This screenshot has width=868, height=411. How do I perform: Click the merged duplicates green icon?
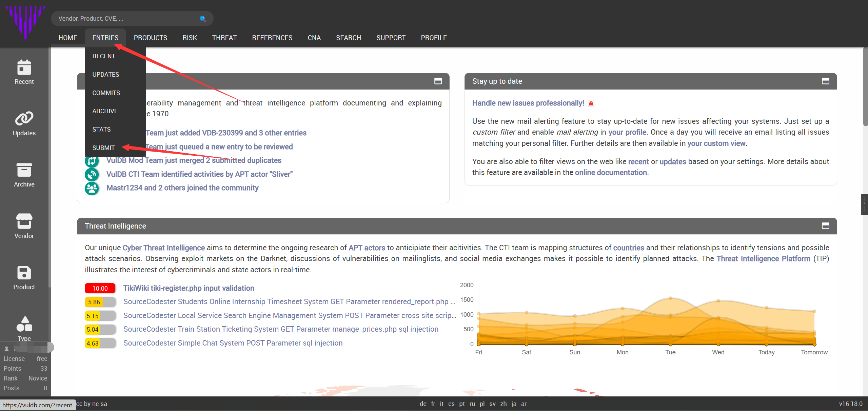point(92,161)
